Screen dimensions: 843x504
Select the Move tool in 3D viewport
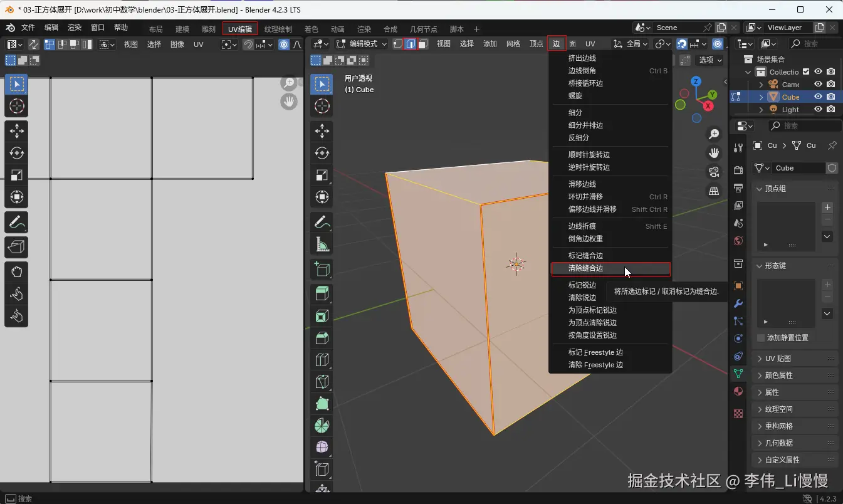tap(322, 130)
